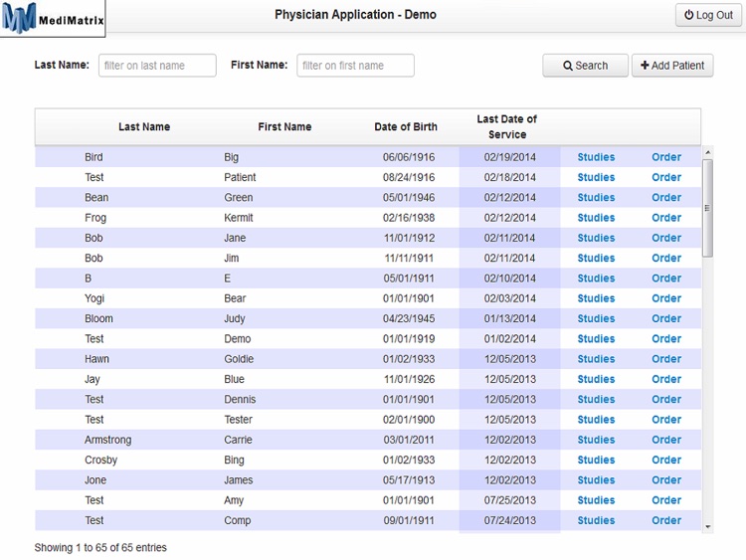Open Studies for Bob Jane
Viewport: 746px width, 560px height.
tap(596, 238)
